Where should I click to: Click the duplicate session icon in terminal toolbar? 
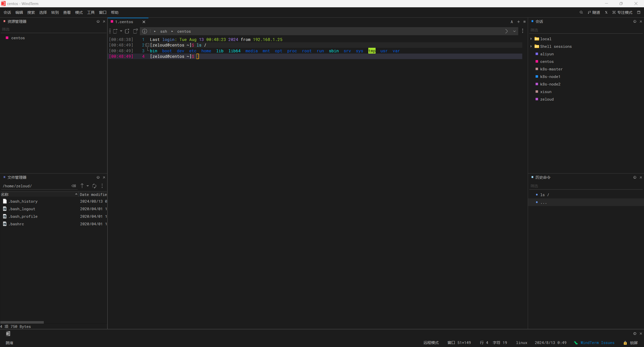coord(127,31)
